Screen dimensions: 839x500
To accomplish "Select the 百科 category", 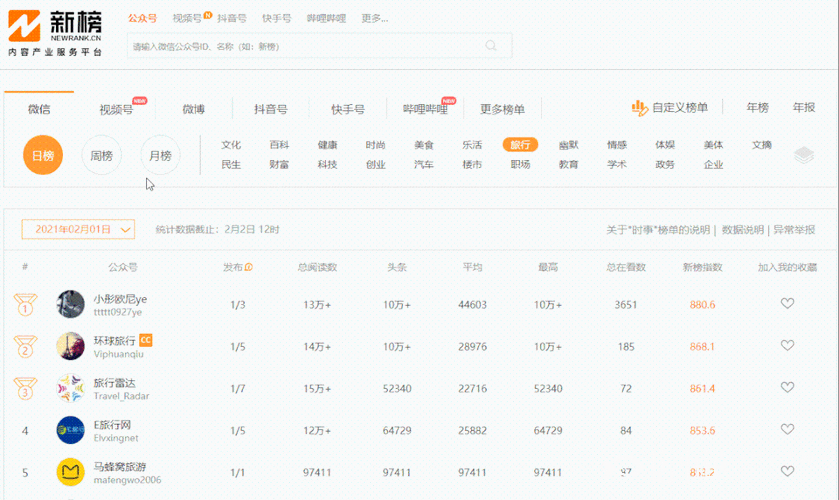I will (x=279, y=145).
